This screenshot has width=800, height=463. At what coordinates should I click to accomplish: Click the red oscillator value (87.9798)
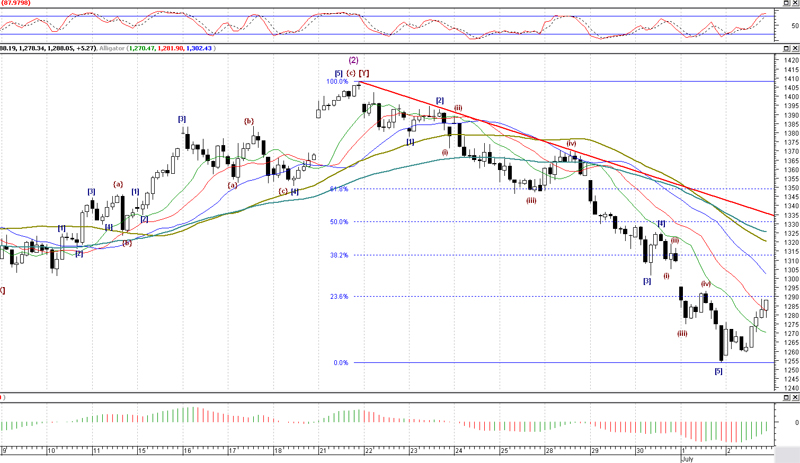(15, 4)
